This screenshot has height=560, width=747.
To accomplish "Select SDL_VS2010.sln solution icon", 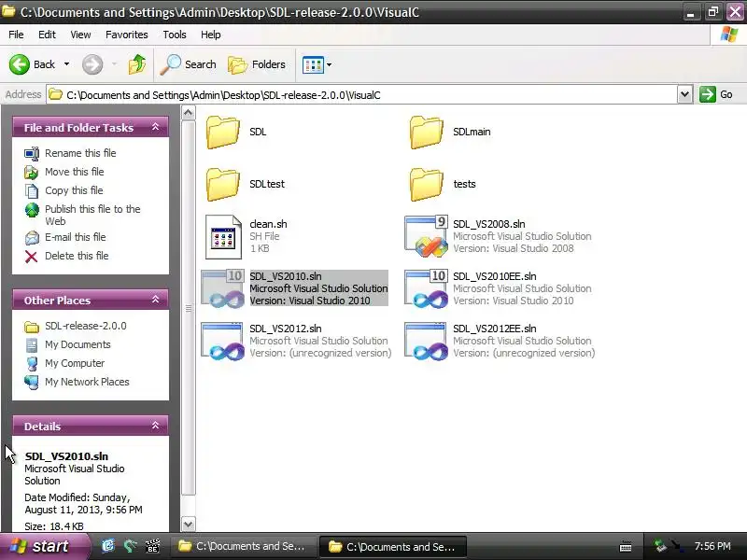I will pos(222,289).
